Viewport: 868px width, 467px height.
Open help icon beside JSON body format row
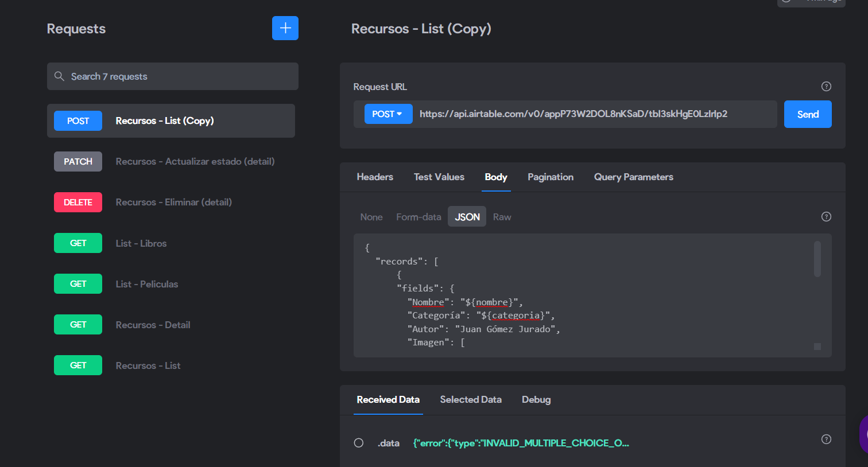pos(826,216)
